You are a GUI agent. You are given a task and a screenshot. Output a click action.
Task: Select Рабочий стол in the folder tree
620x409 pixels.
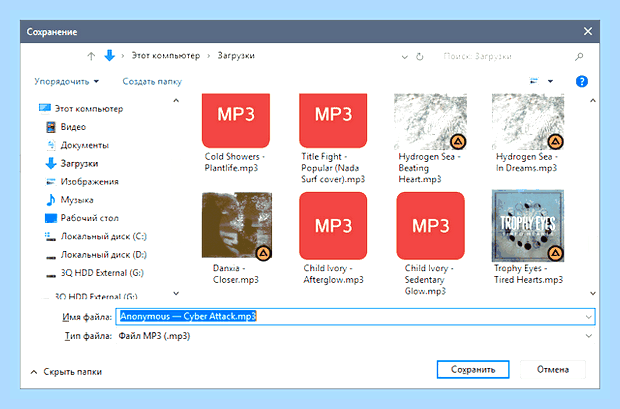tap(89, 218)
